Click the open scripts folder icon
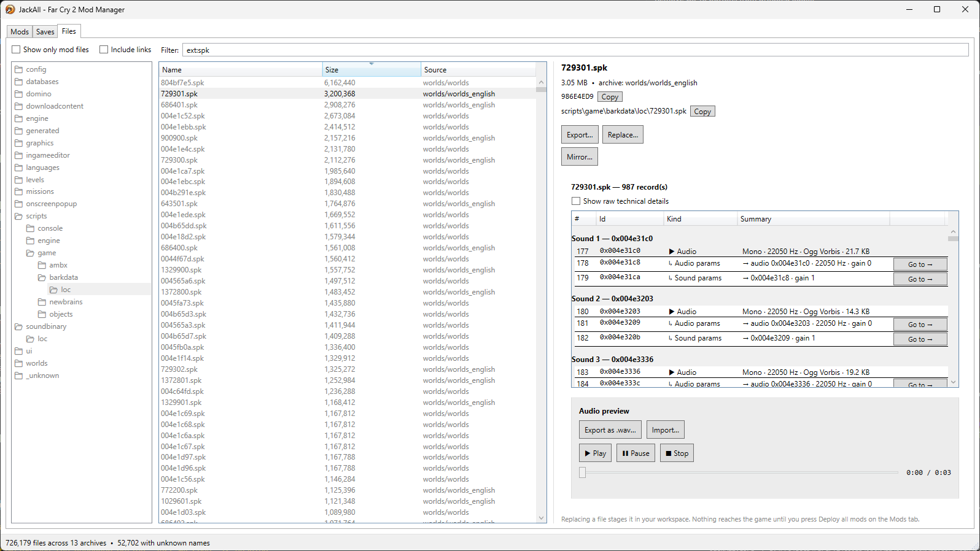Viewport: 980px width, 551px height. 18,216
